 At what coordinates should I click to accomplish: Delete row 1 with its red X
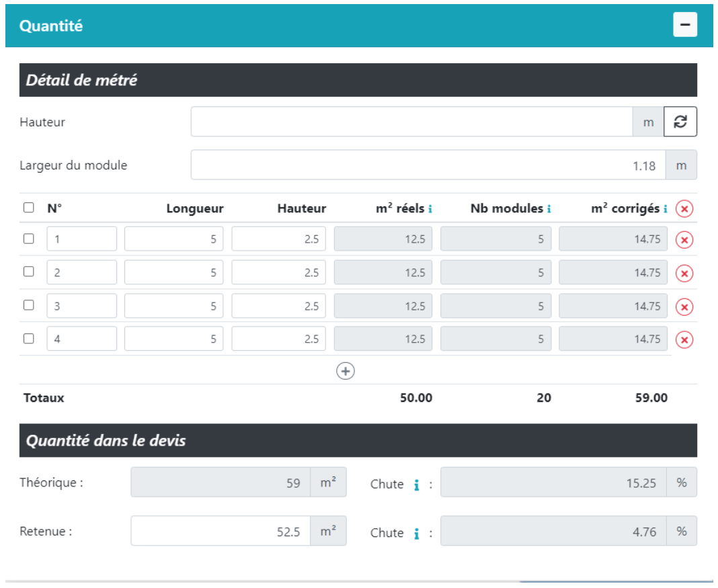tap(684, 239)
